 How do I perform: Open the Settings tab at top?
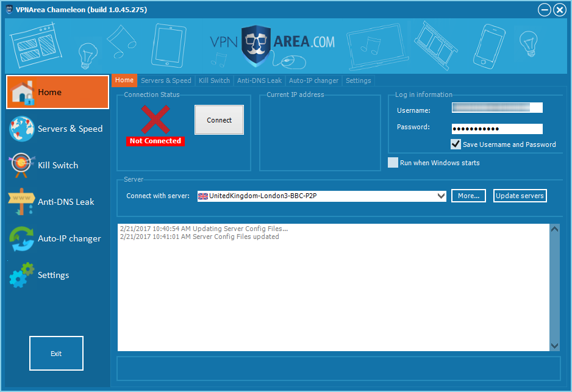358,80
